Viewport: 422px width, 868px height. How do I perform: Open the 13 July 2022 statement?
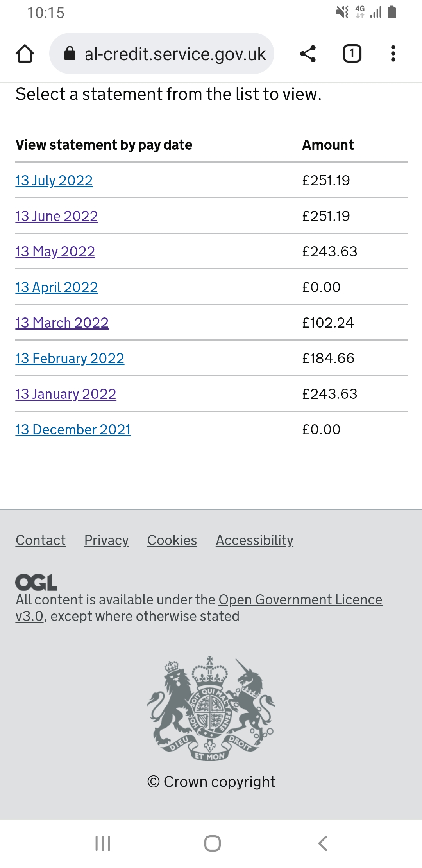[x=54, y=181]
